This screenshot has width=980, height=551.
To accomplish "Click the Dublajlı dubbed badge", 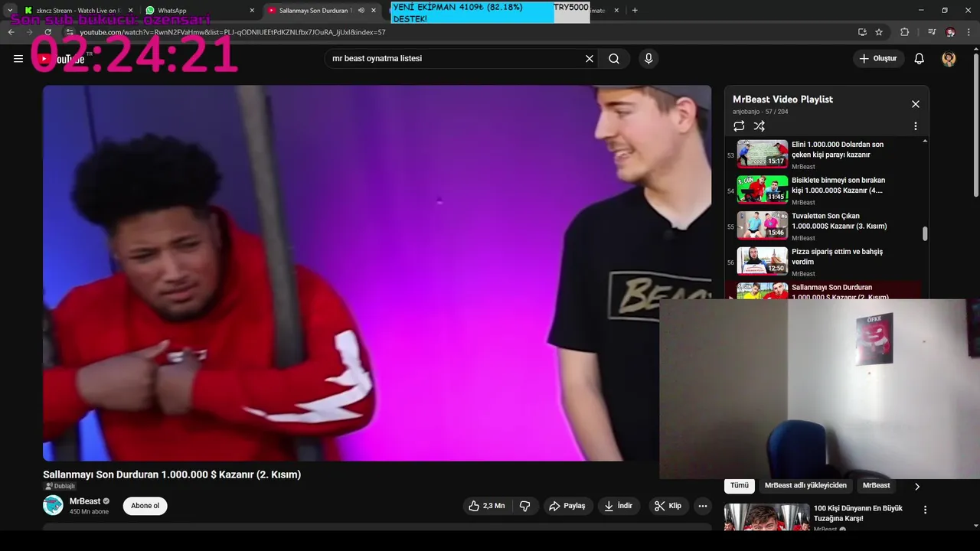I will click(60, 486).
